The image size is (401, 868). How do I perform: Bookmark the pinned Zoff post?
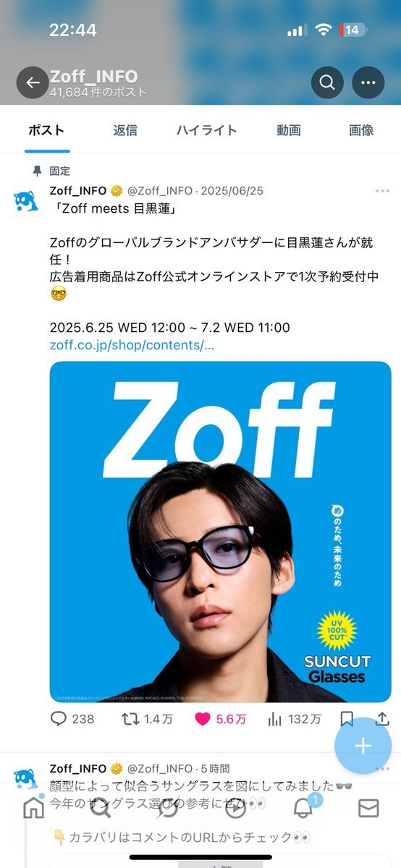(347, 719)
